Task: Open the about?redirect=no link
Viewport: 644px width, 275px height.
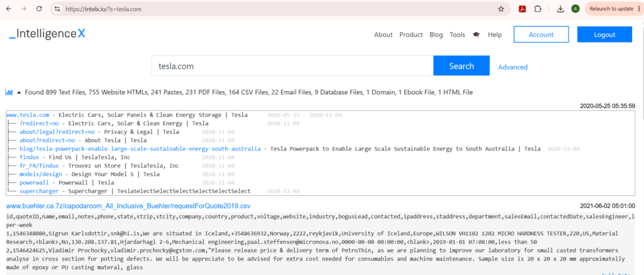Action: (x=47, y=140)
